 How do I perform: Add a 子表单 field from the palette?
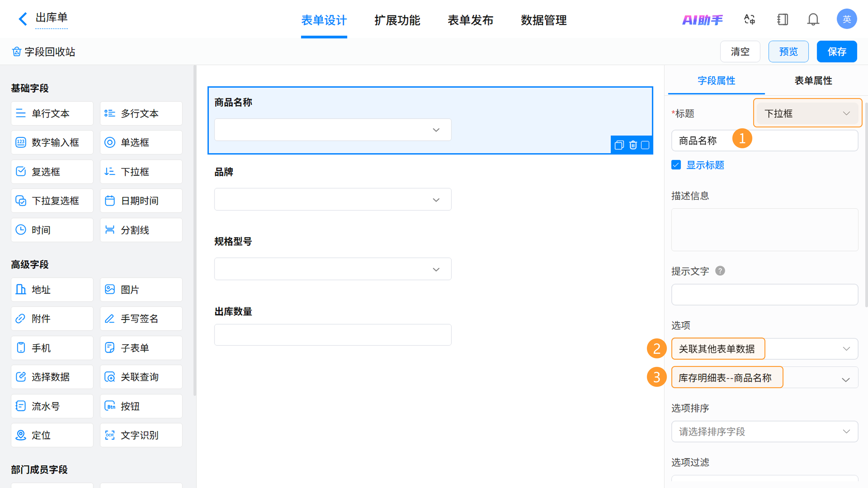pyautogui.click(x=141, y=347)
